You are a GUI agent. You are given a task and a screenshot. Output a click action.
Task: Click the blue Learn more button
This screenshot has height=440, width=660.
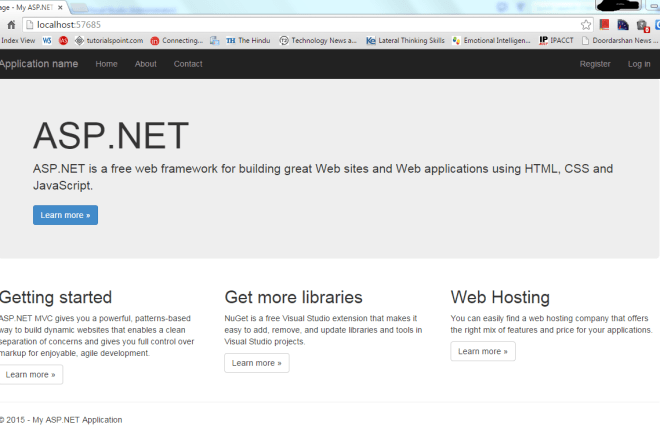tap(65, 215)
